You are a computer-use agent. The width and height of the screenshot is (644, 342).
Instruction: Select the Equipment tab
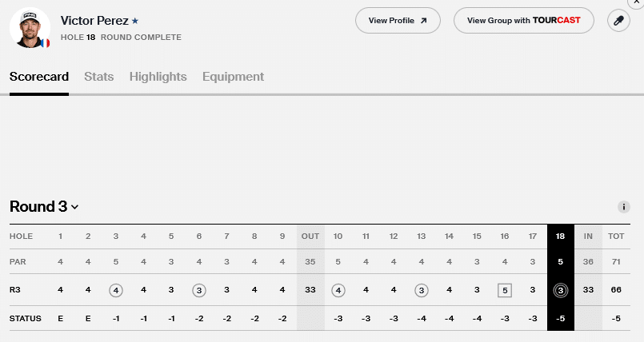pos(233,77)
